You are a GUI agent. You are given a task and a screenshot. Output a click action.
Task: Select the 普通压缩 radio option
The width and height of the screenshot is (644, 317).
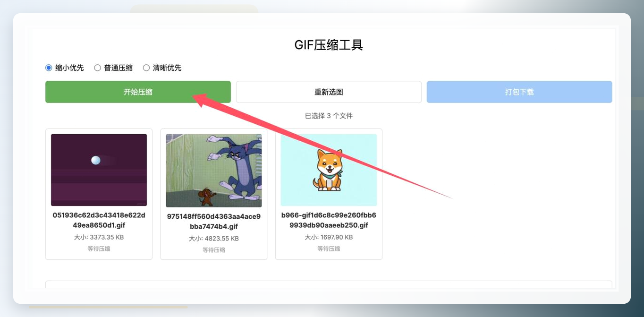coord(97,68)
